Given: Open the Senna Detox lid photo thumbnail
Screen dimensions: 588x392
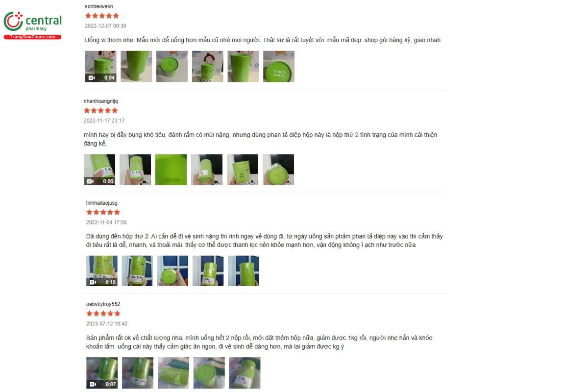Looking at the screenshot, I should click(x=279, y=66).
